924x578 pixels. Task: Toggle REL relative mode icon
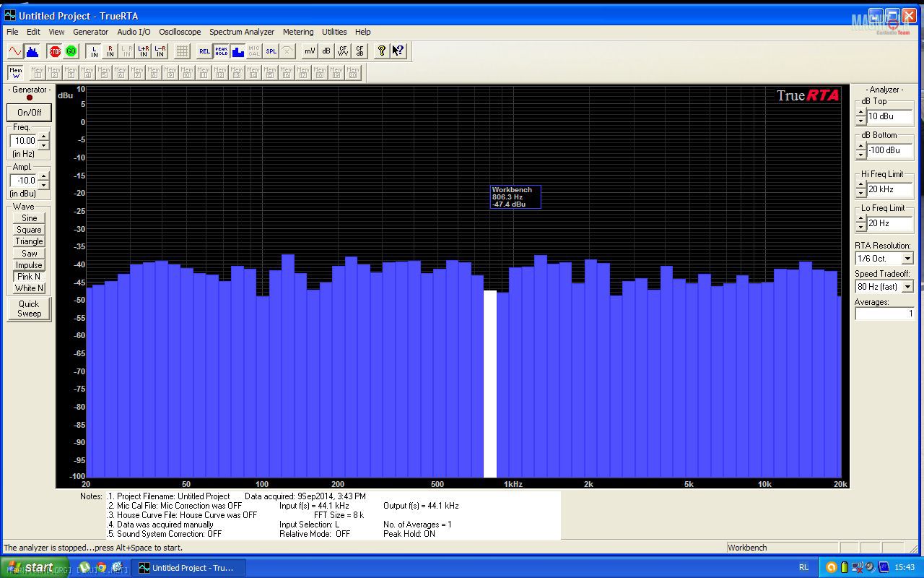coord(204,51)
